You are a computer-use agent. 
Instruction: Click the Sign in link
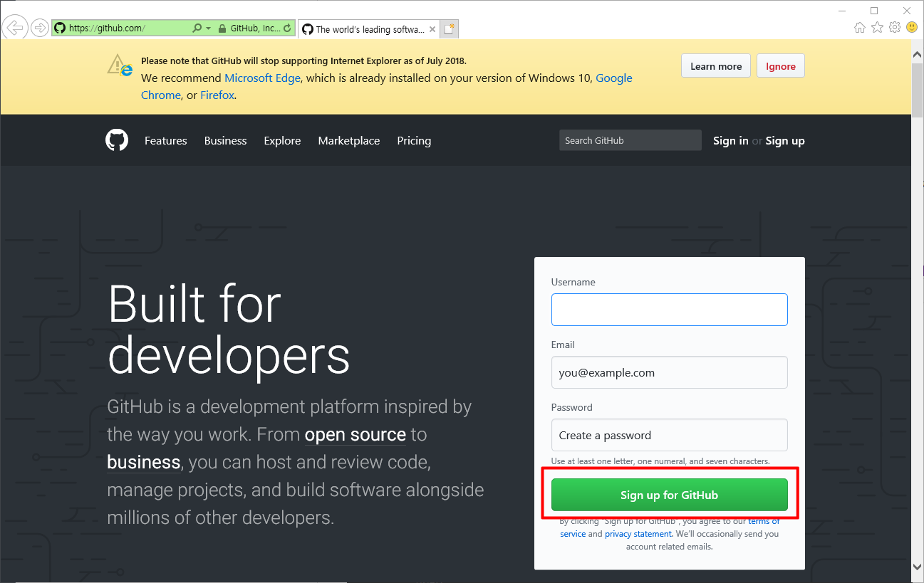coord(731,141)
